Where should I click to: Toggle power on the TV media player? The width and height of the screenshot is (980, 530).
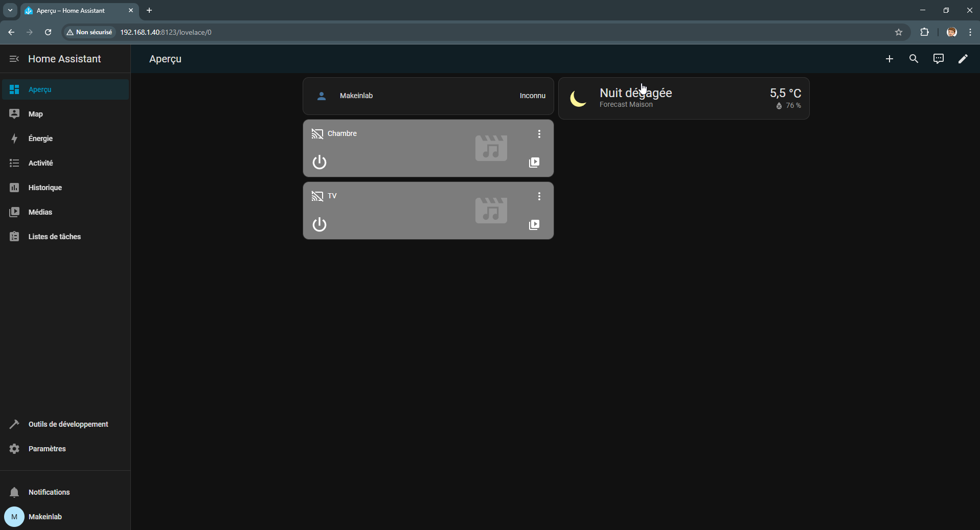320,225
